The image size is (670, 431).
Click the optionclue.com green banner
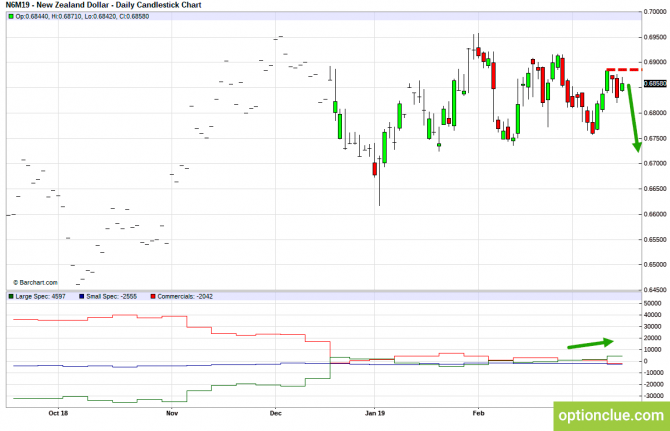coord(611,416)
